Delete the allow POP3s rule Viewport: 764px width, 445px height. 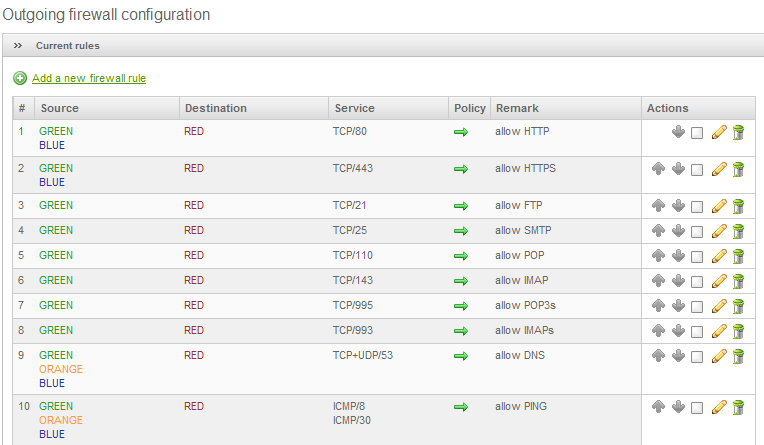click(x=739, y=306)
